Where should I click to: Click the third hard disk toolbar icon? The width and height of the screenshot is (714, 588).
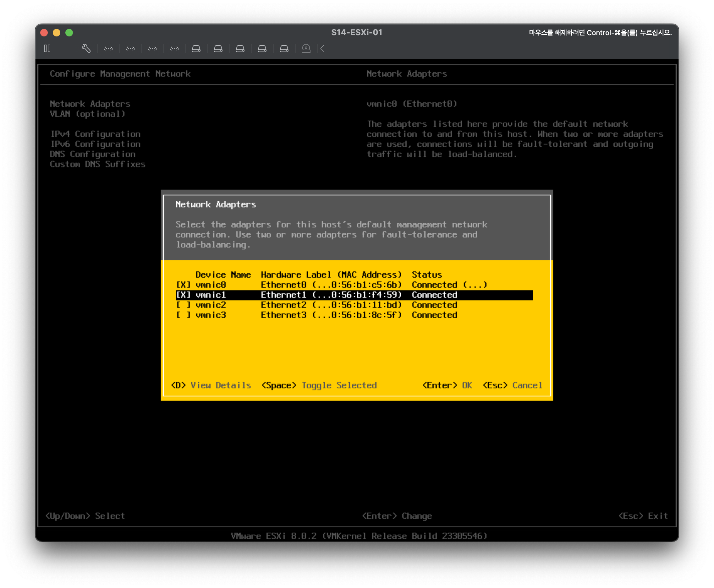pos(240,49)
